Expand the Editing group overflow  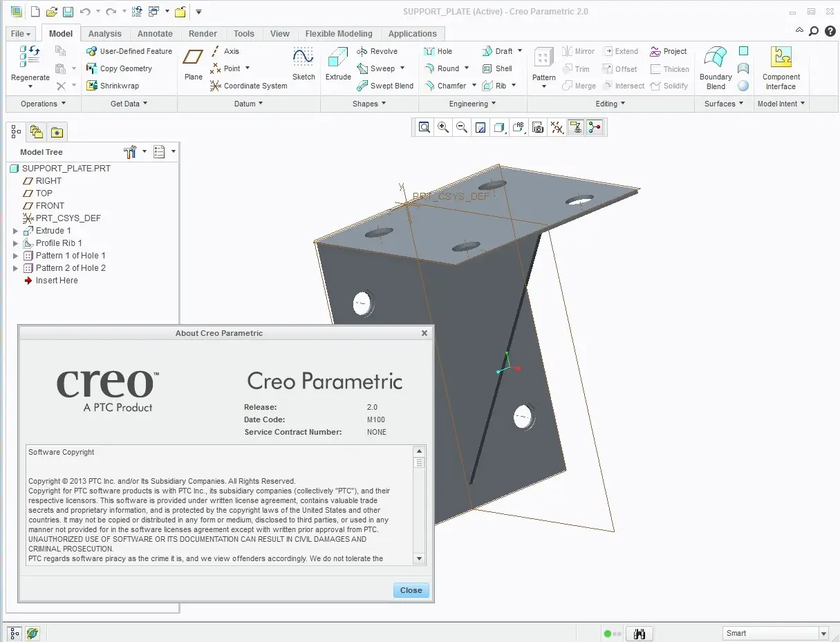(x=610, y=104)
